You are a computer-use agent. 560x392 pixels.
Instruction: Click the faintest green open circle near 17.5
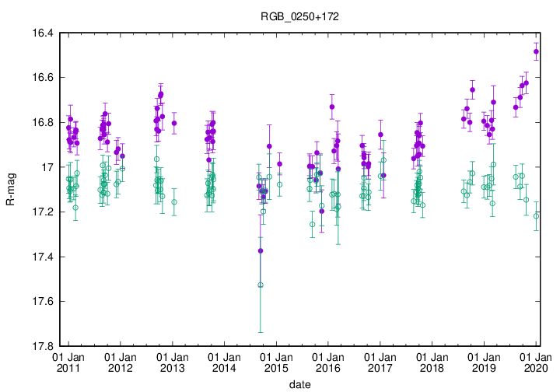(x=261, y=285)
